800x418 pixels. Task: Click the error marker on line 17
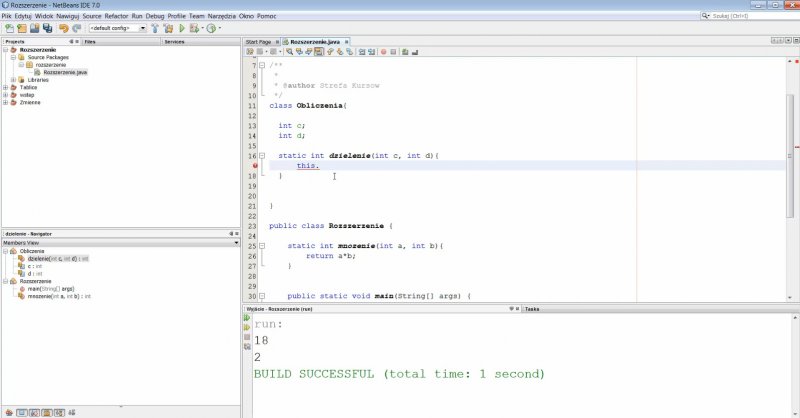[x=256, y=166]
